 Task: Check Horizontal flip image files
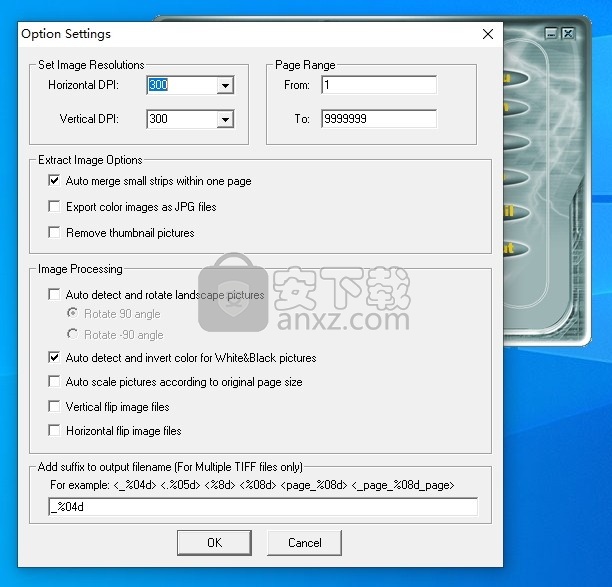(54, 431)
